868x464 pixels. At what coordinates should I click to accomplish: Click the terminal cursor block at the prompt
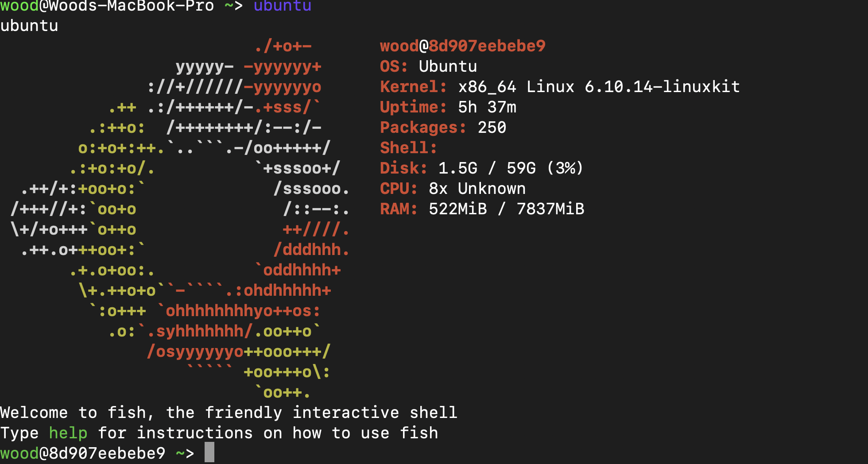click(x=209, y=452)
